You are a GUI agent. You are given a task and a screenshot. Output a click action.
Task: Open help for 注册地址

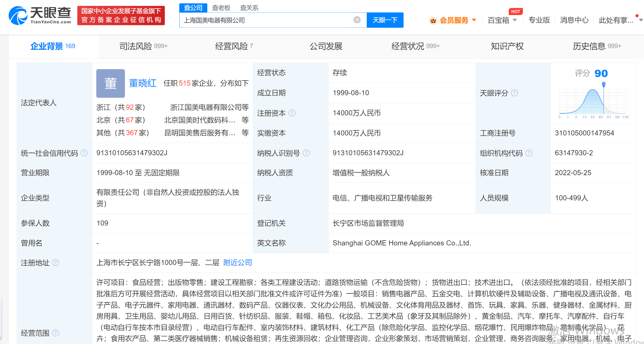click(x=56, y=263)
